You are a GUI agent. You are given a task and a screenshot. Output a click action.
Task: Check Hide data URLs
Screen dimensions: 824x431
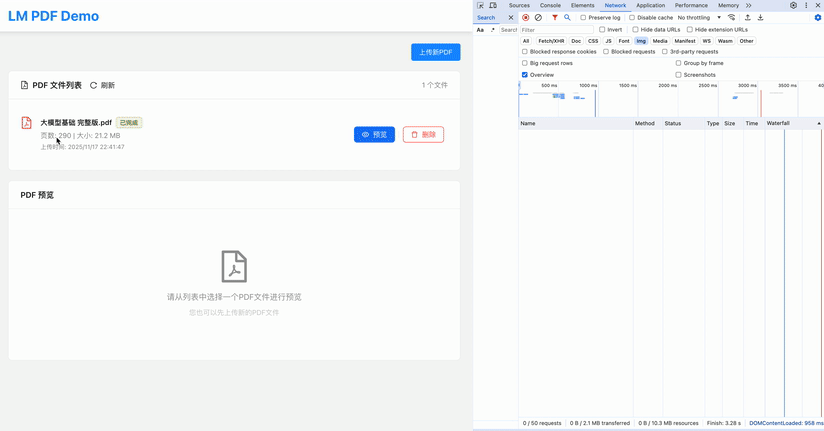(635, 29)
